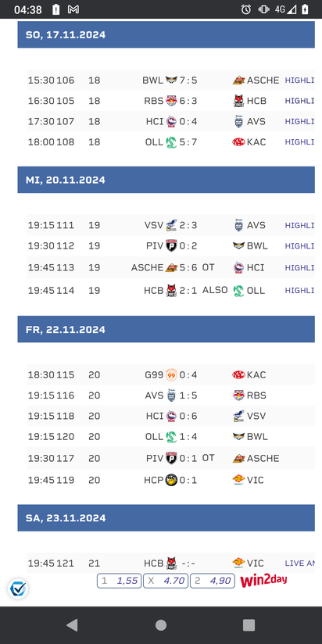Select the away win odds 4,90
Image resolution: width=322 pixels, height=644 pixels.
pyautogui.click(x=213, y=581)
